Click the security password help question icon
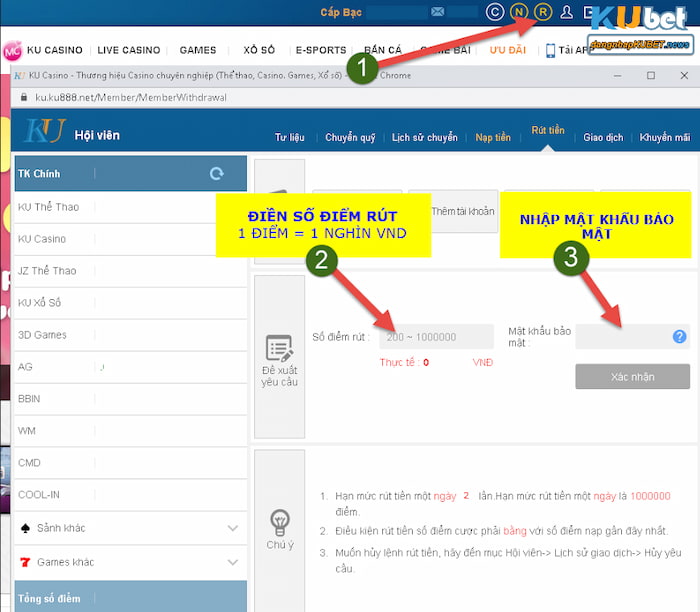The height and width of the screenshot is (612, 700). click(x=679, y=336)
